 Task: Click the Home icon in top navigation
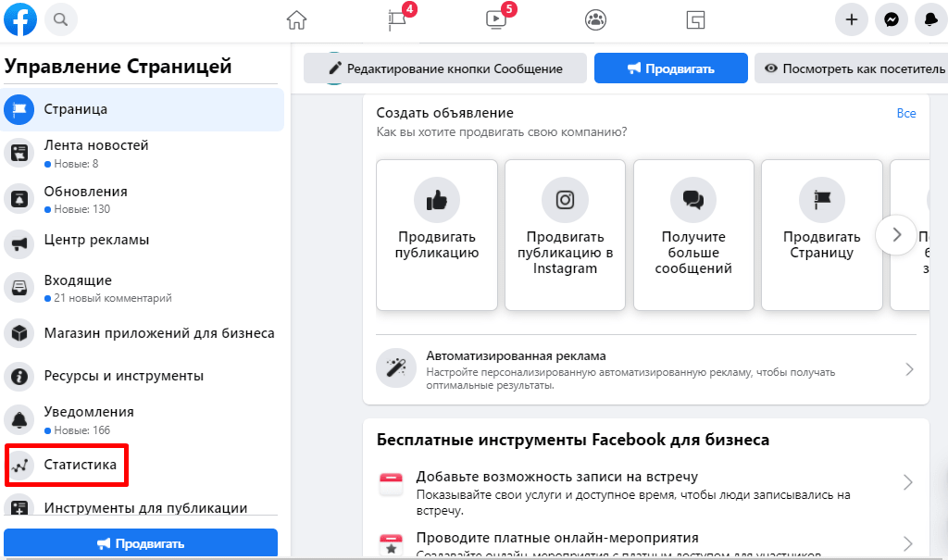click(x=296, y=19)
